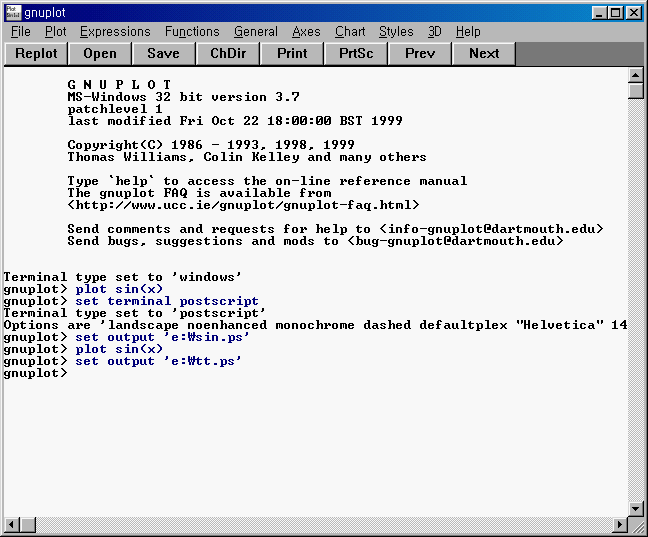
Task: Click the empty gnuplot> prompt line
Action: tap(36, 373)
